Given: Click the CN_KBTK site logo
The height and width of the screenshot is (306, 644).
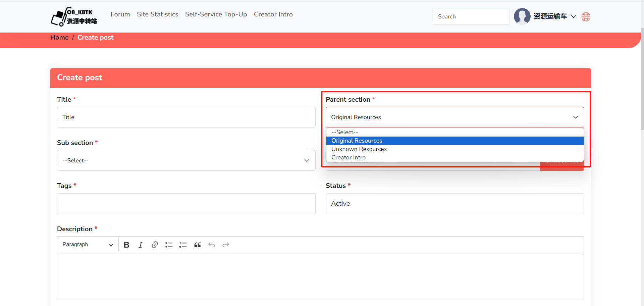Looking at the screenshot, I should [74, 16].
